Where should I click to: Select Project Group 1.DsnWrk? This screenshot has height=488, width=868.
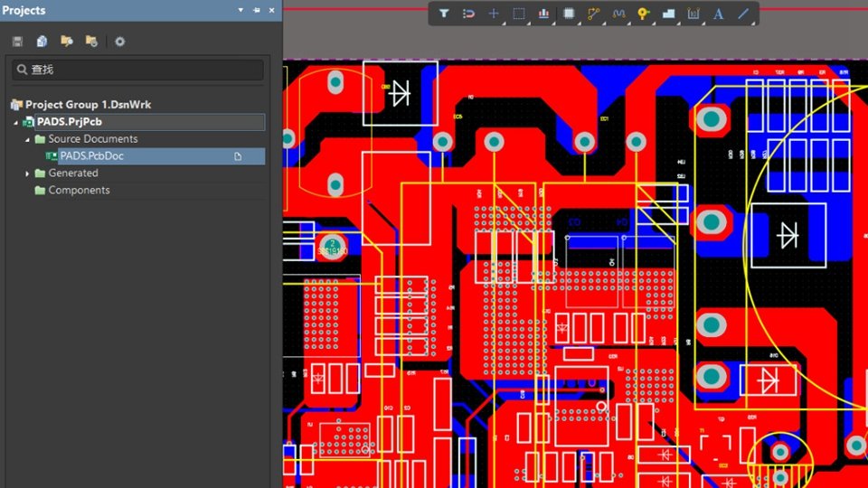click(88, 105)
